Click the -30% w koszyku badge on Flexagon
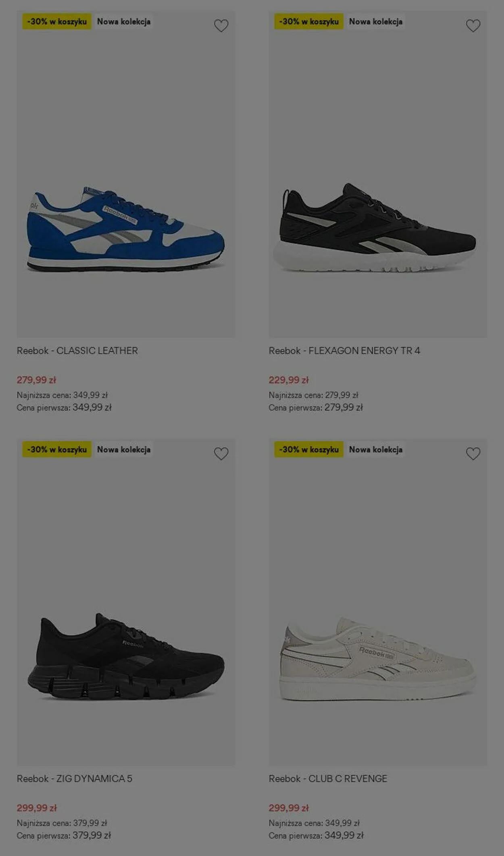 309,21
